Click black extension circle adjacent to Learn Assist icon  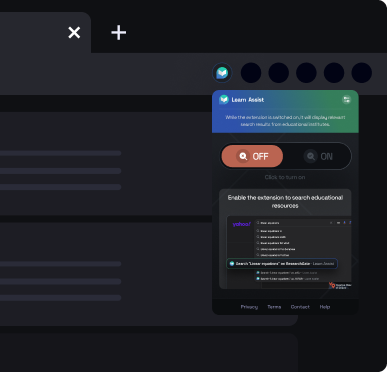[x=251, y=73]
